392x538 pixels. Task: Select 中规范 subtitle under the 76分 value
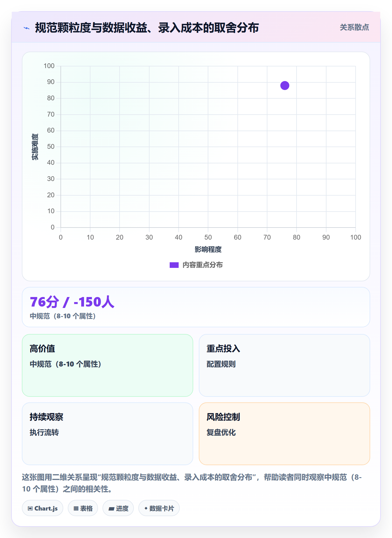pyautogui.click(x=63, y=316)
